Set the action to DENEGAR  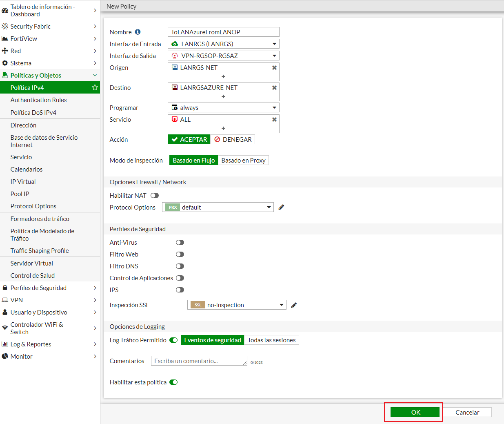point(233,139)
